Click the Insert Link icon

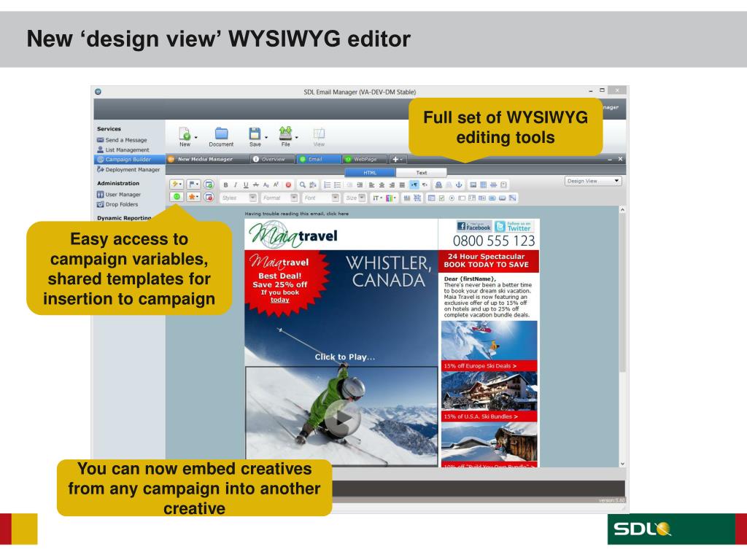pyautogui.click(x=438, y=184)
